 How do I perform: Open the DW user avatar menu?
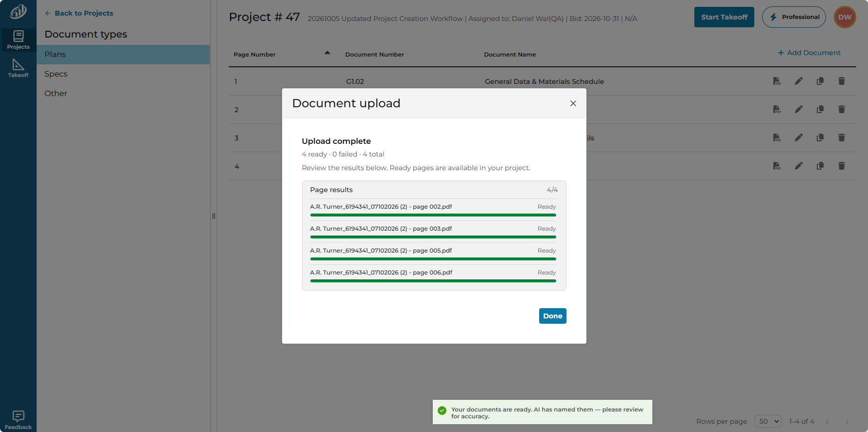click(845, 17)
